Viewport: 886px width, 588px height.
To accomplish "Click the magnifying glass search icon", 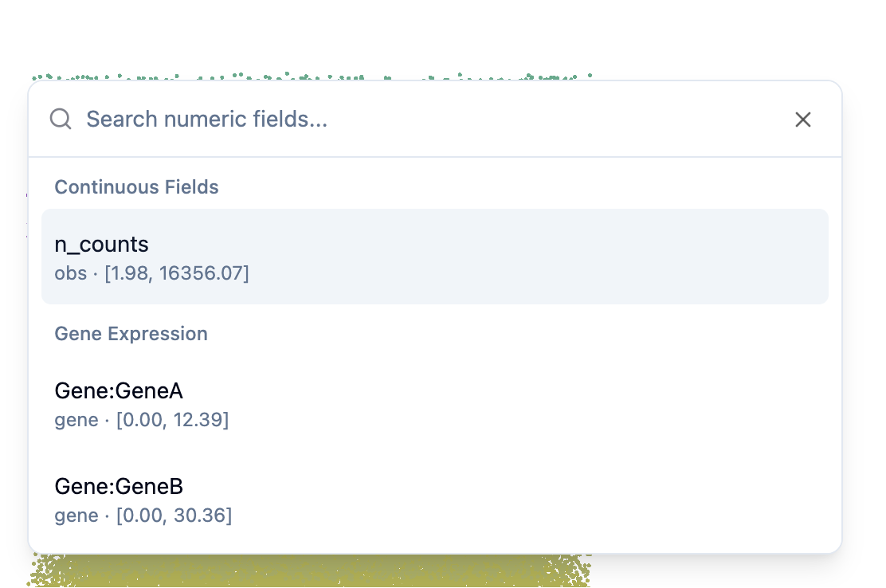I will (61, 119).
